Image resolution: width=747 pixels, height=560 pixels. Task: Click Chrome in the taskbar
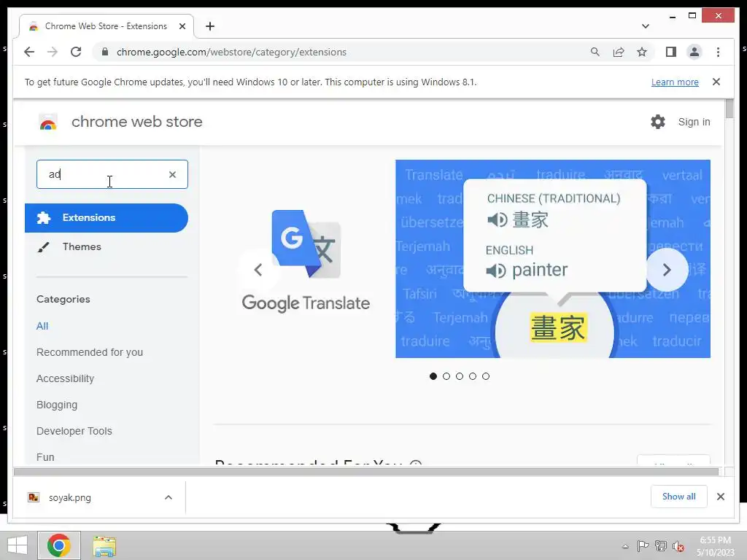tap(58, 545)
